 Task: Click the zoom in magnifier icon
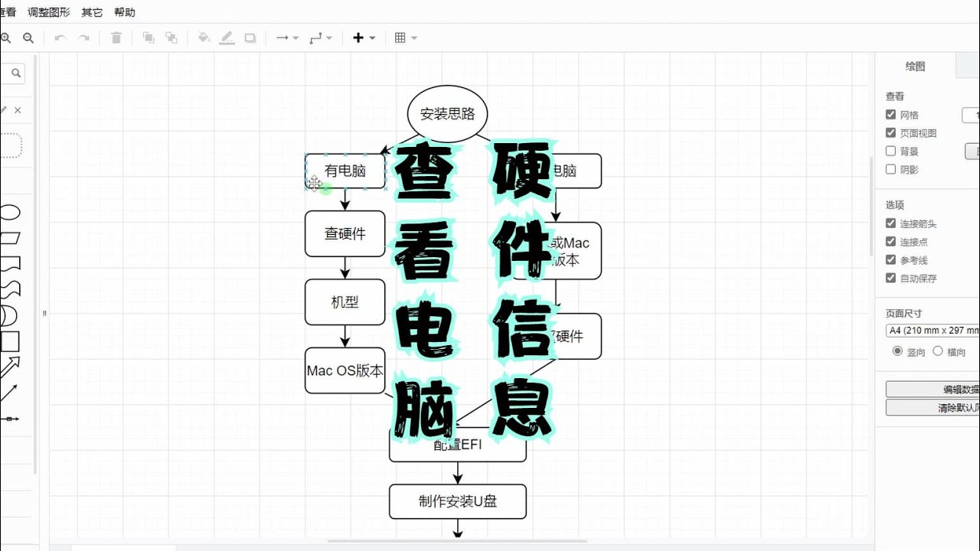point(5,37)
